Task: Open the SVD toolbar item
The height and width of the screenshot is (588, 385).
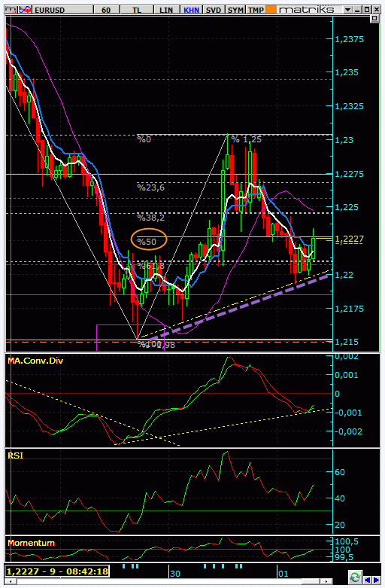Action: 214,10
